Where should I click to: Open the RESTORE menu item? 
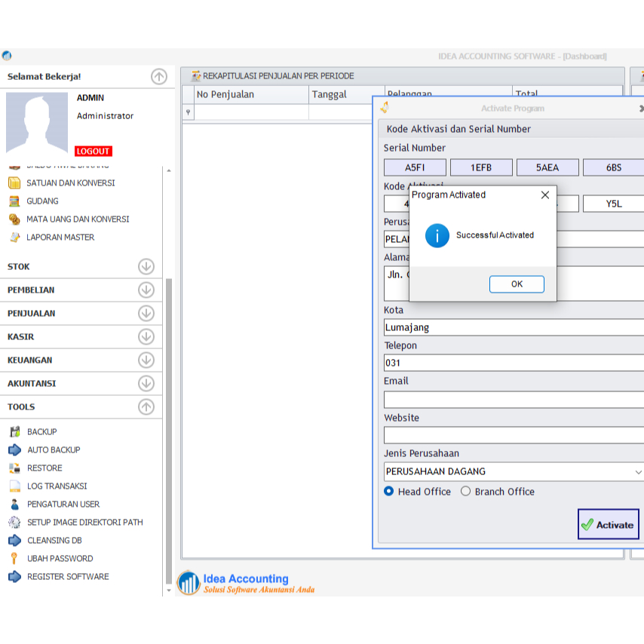[44, 468]
